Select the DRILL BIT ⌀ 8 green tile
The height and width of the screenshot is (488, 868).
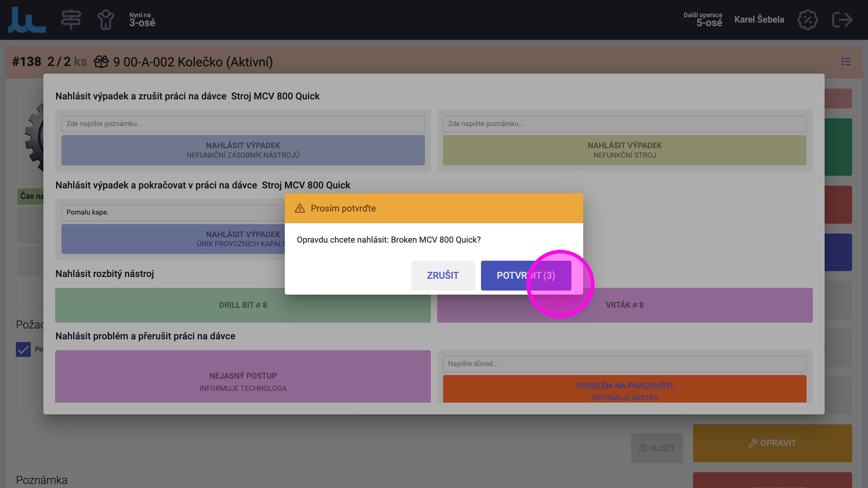point(243,305)
